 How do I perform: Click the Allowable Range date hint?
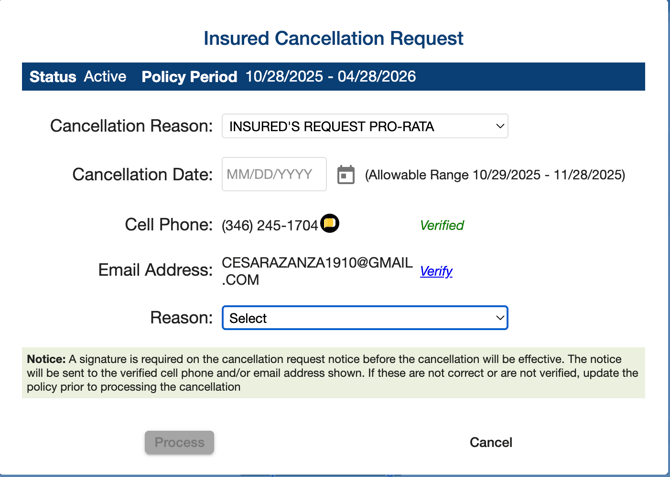pyautogui.click(x=495, y=175)
